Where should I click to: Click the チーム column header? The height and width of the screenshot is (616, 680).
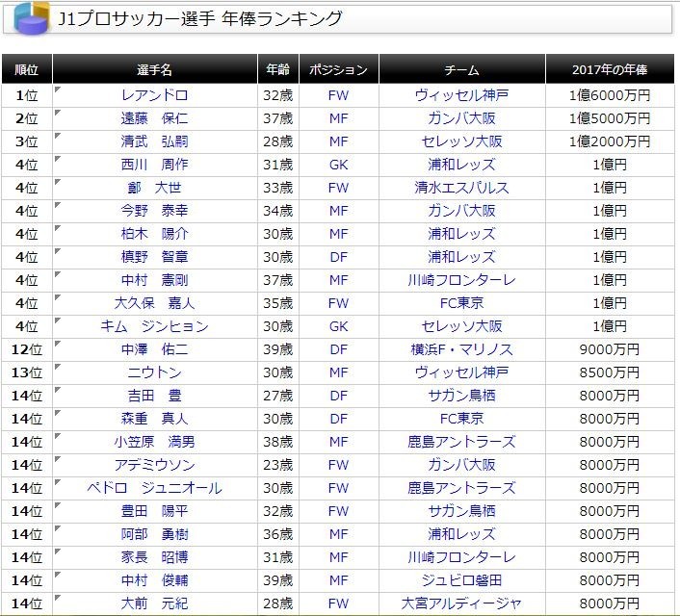[462, 69]
